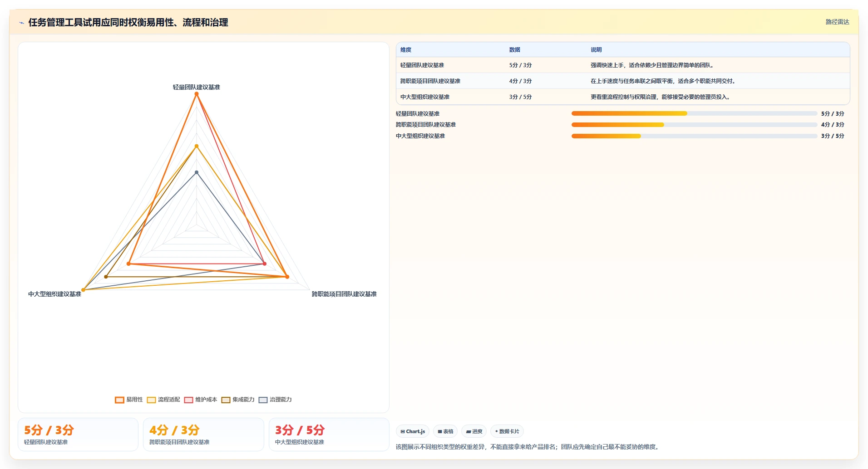The height and width of the screenshot is (469, 868).
Task: Hide the 维护成本 series via legend
Action: click(x=201, y=400)
